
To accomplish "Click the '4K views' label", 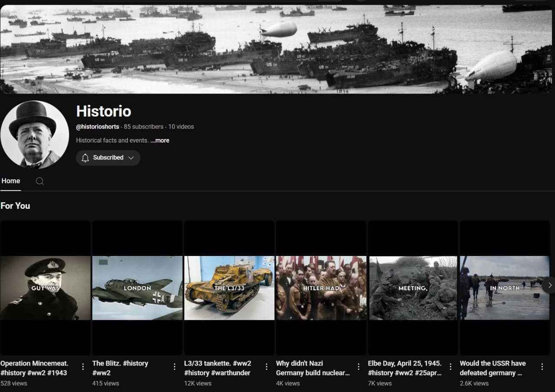I will [288, 383].
